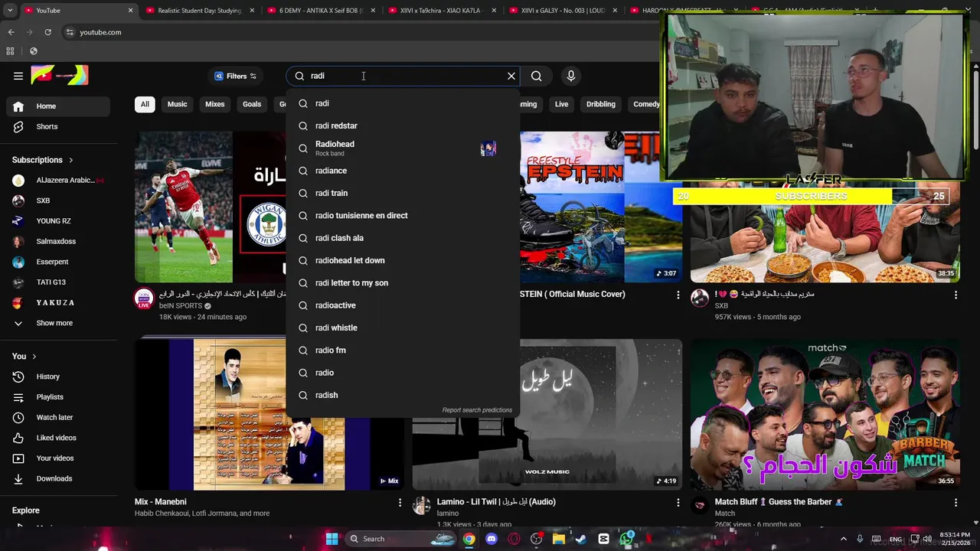Open options for Mix - Manebni video
Viewport: 980px width, 551px height.
[x=400, y=503]
